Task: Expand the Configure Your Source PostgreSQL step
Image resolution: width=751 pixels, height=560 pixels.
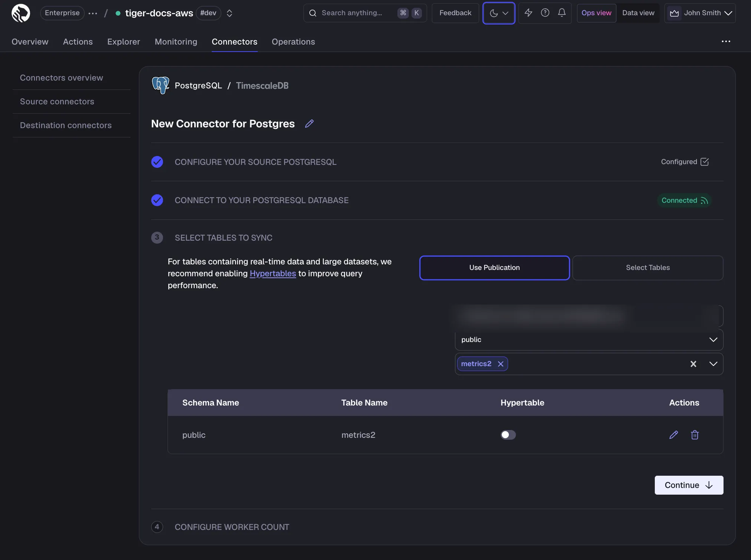Action: [256, 162]
